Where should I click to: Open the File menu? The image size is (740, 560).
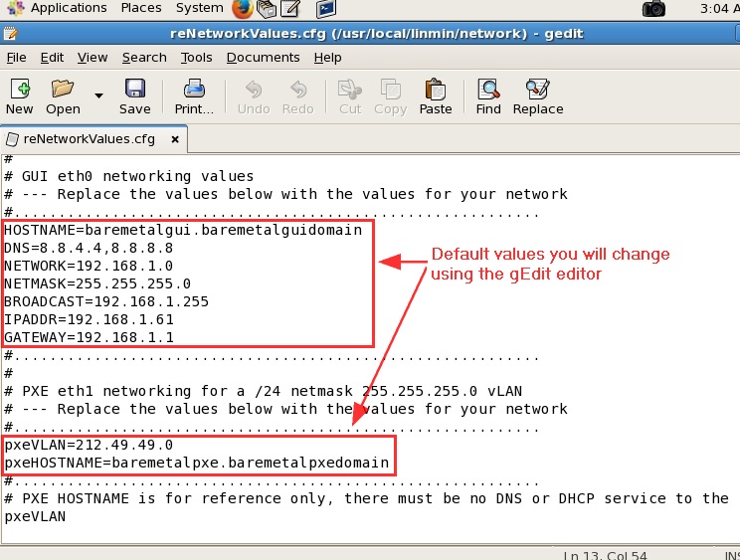(17, 57)
